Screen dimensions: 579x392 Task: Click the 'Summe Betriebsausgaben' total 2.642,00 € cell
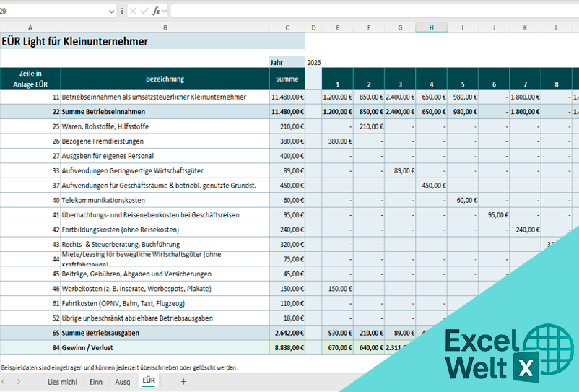(x=287, y=333)
